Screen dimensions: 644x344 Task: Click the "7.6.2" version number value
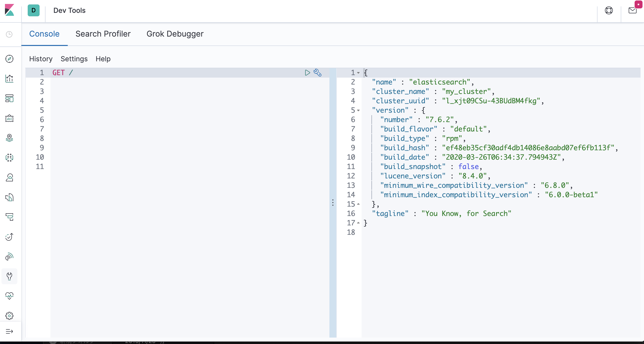(x=439, y=120)
